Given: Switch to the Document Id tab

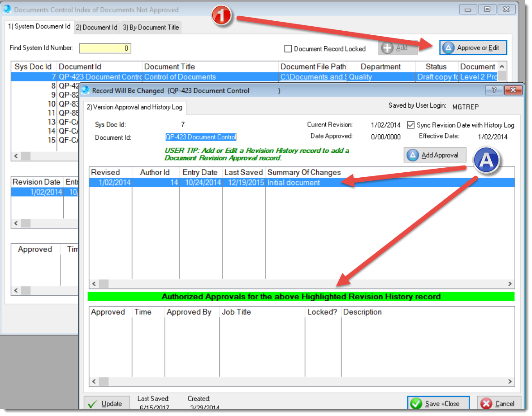Looking at the screenshot, I should 96,27.
